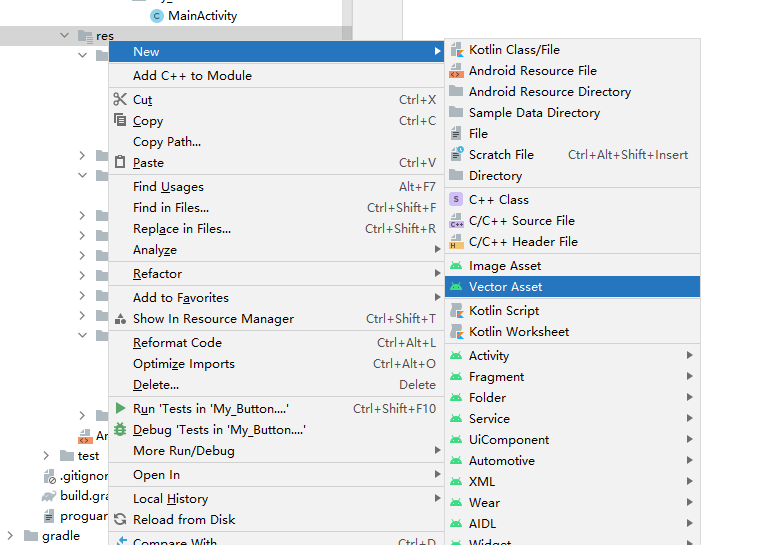Click the Image Asset android icon
This screenshot has height=545, width=769.
click(x=456, y=266)
